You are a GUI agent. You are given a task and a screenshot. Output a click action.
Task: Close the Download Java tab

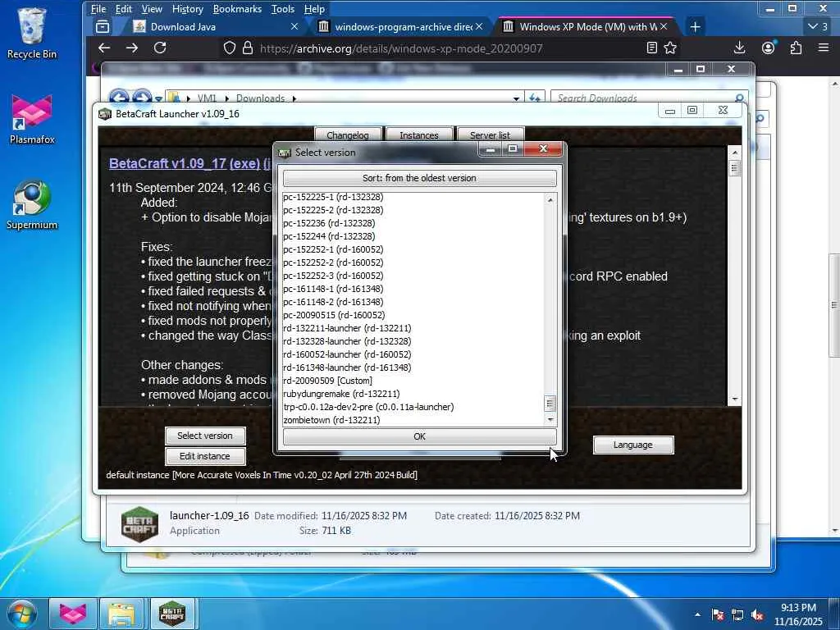pos(294,26)
